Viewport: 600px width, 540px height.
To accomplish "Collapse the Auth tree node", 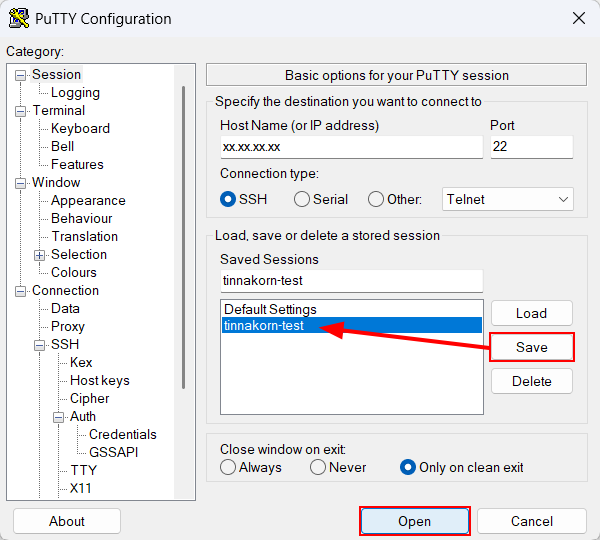I will point(59,417).
